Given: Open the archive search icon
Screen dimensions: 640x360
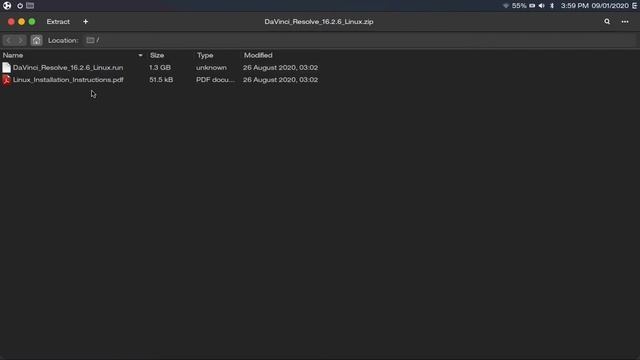Looking at the screenshot, I should click(x=607, y=22).
